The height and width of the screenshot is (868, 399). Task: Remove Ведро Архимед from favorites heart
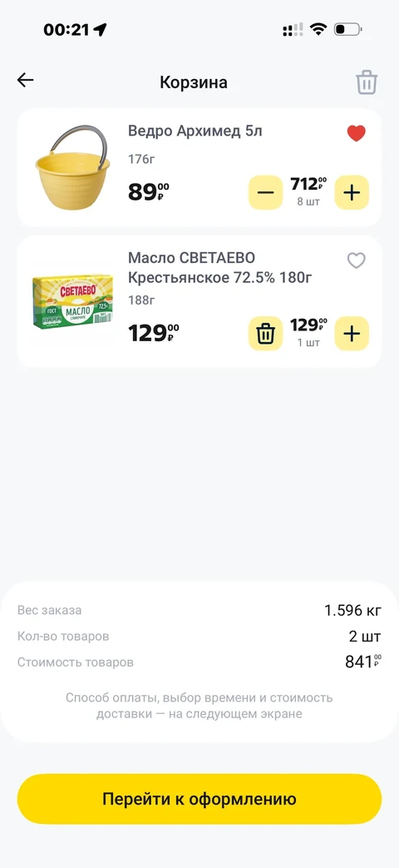click(357, 133)
